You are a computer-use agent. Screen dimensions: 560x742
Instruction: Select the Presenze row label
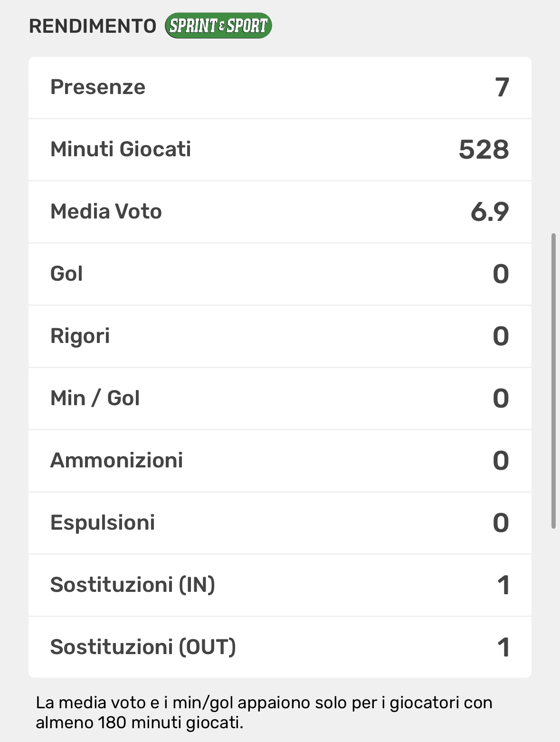[x=98, y=87]
